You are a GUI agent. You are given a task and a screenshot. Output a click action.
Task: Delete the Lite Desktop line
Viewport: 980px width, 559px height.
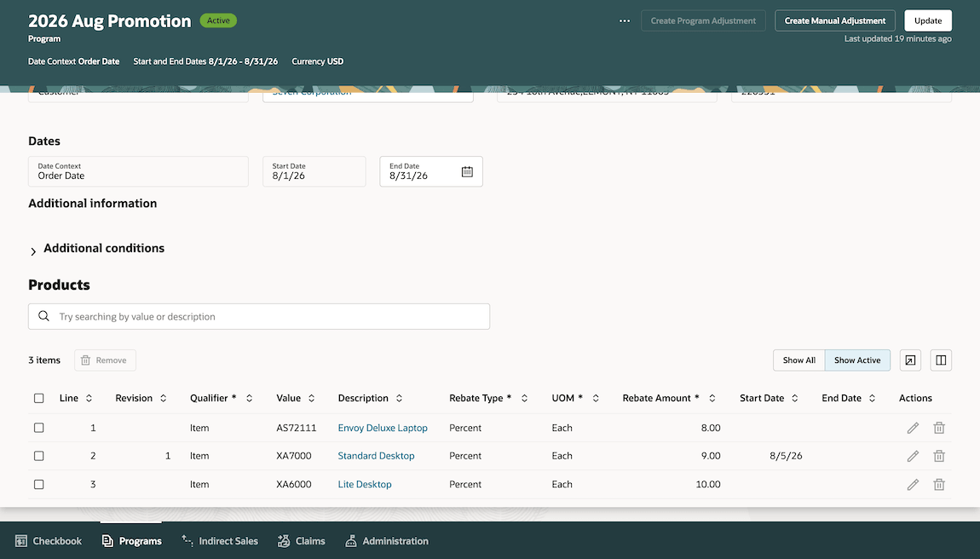pos(939,485)
